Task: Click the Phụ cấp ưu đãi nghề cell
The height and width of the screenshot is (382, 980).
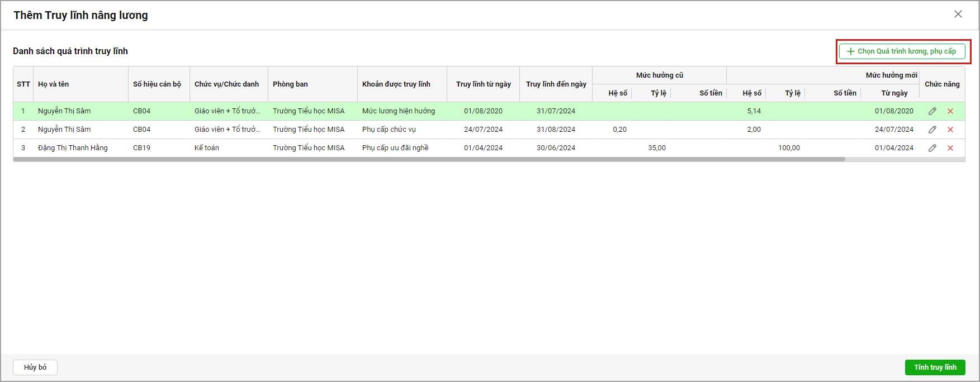Action: click(395, 148)
